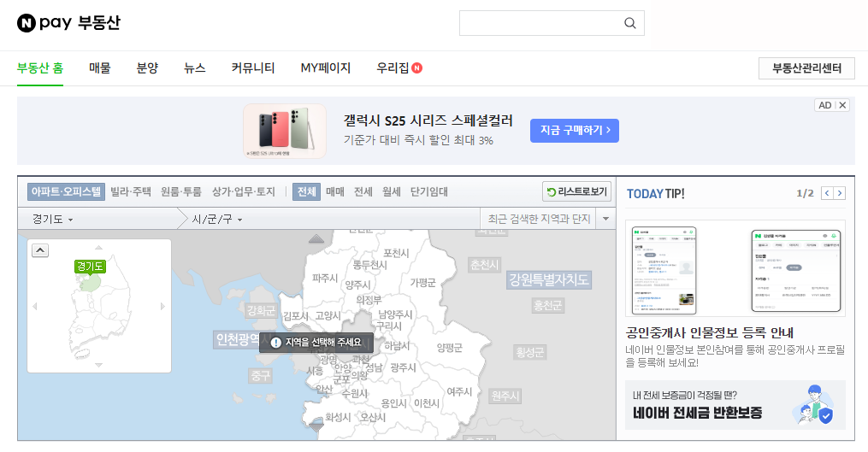Viewport: 868px width, 452px height.
Task: Select 월세 trade type filter
Action: coord(392,191)
